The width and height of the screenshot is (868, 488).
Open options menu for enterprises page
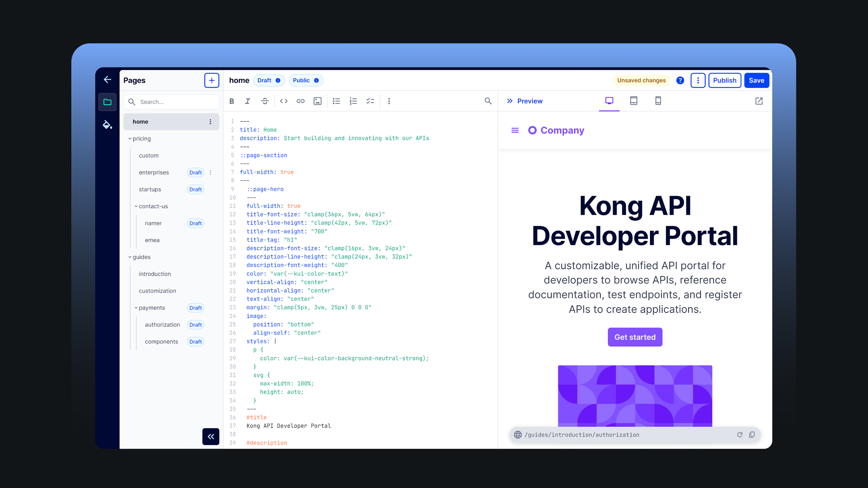[210, 172]
